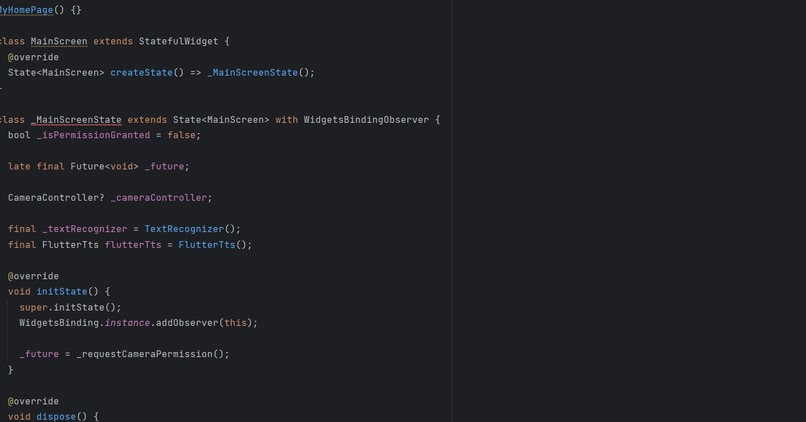806x422 pixels.
Task: Click @override above dispose
Action: click(x=33, y=401)
